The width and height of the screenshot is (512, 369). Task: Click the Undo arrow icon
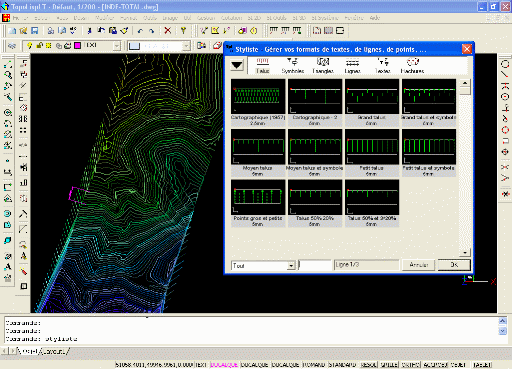140,31
